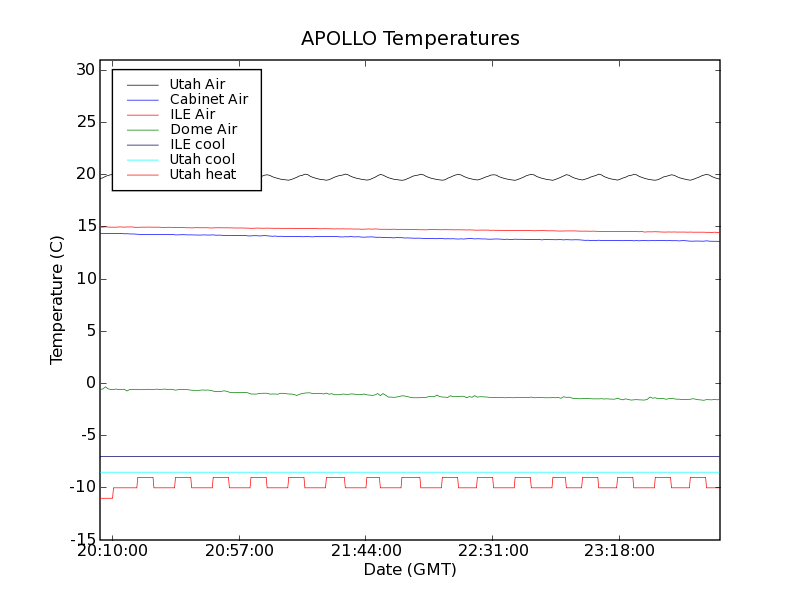Click the Date (GMT) x-axis label

click(410, 570)
